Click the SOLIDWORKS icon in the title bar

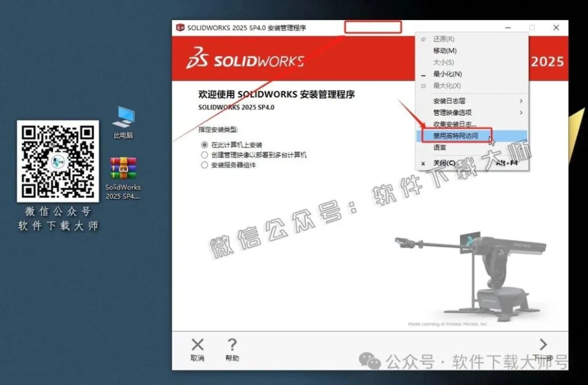click(x=180, y=27)
